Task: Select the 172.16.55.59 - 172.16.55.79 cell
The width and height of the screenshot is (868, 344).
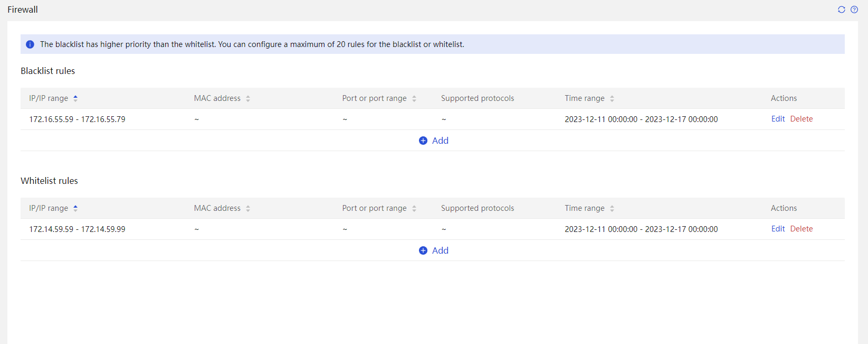Action: pos(77,119)
